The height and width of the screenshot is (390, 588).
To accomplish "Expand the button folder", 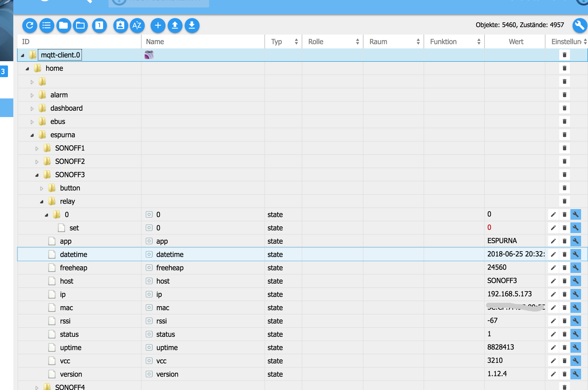I will pos(42,188).
